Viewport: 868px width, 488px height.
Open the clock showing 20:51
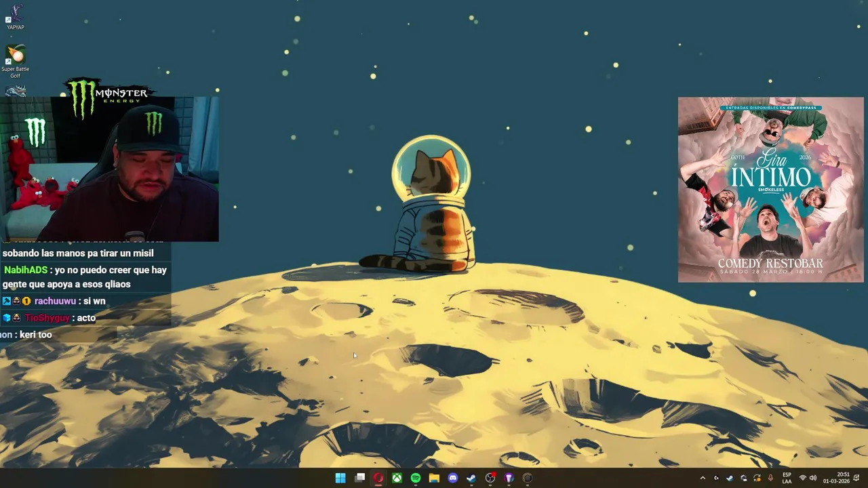pos(836,478)
